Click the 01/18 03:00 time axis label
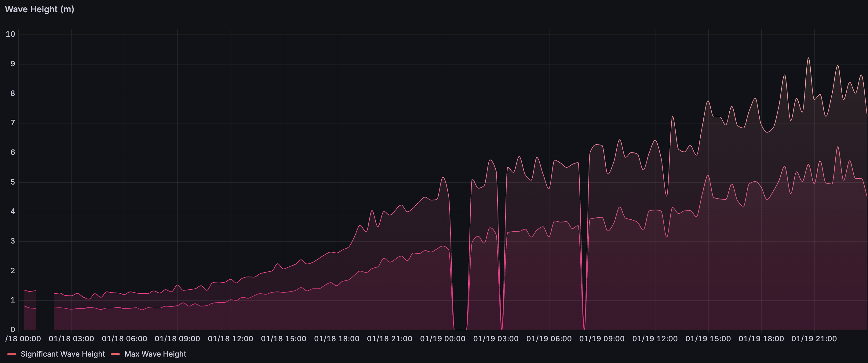The width and height of the screenshot is (868, 363). click(x=71, y=339)
